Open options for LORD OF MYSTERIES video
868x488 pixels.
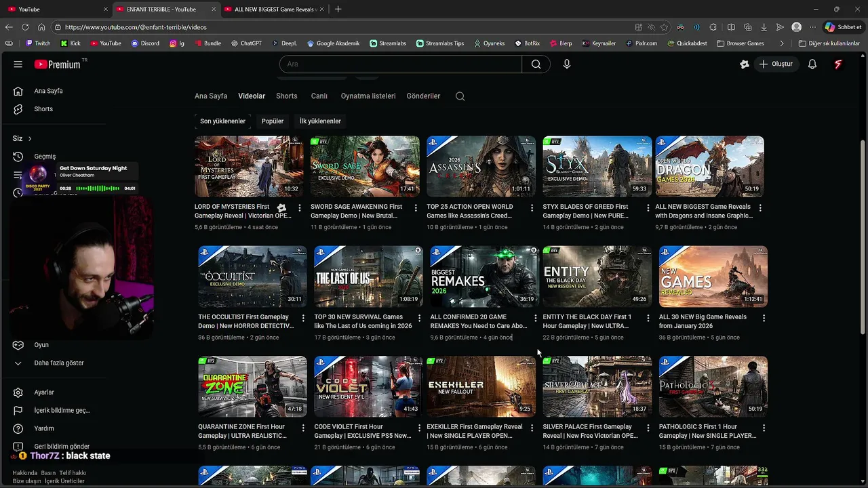click(x=300, y=208)
